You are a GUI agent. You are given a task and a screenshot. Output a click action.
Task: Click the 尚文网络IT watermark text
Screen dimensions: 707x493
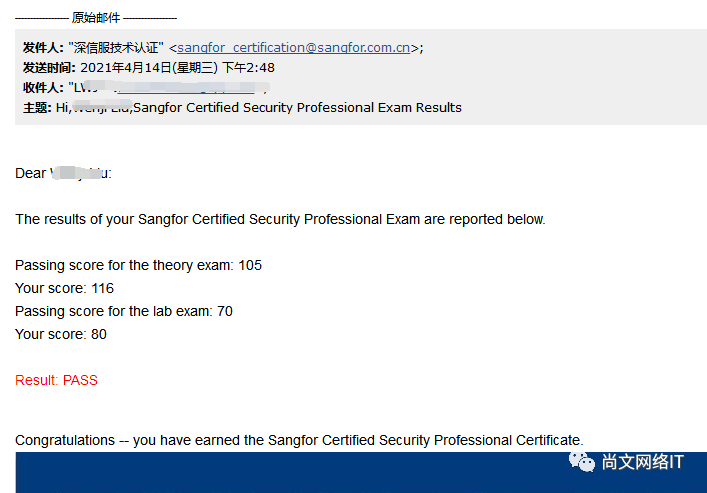tap(643, 462)
